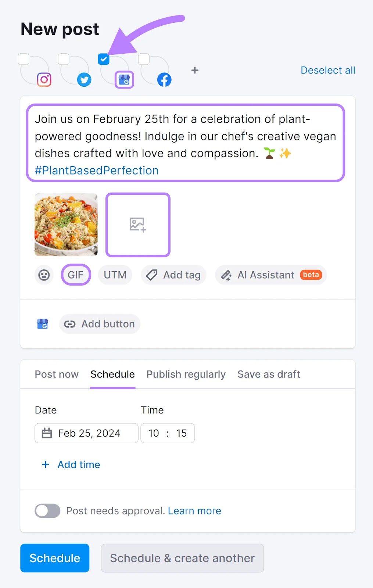The width and height of the screenshot is (373, 588).
Task: Add a UTM parameter
Action: click(115, 275)
